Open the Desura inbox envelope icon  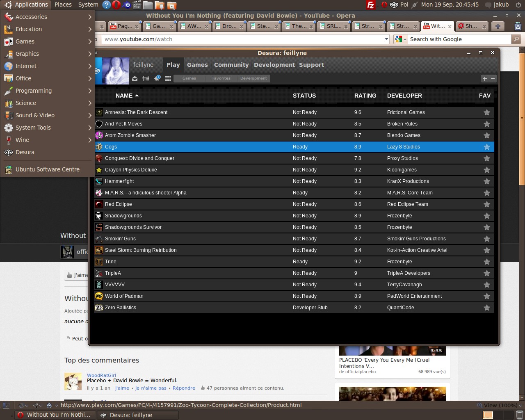click(x=135, y=78)
